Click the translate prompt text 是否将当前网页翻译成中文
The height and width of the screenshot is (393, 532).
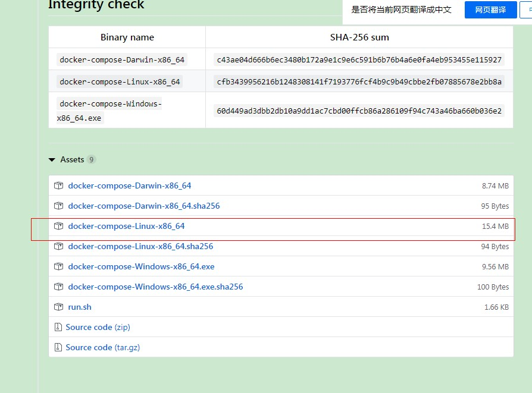[401, 10]
